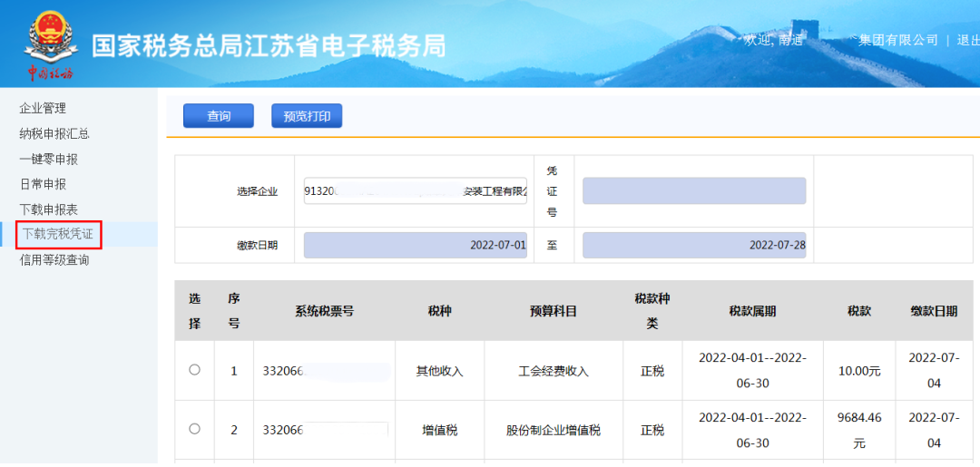Image resolution: width=980 pixels, height=467 pixels.
Task: Open 企业管理 in the sidebar
Action: pos(43,109)
